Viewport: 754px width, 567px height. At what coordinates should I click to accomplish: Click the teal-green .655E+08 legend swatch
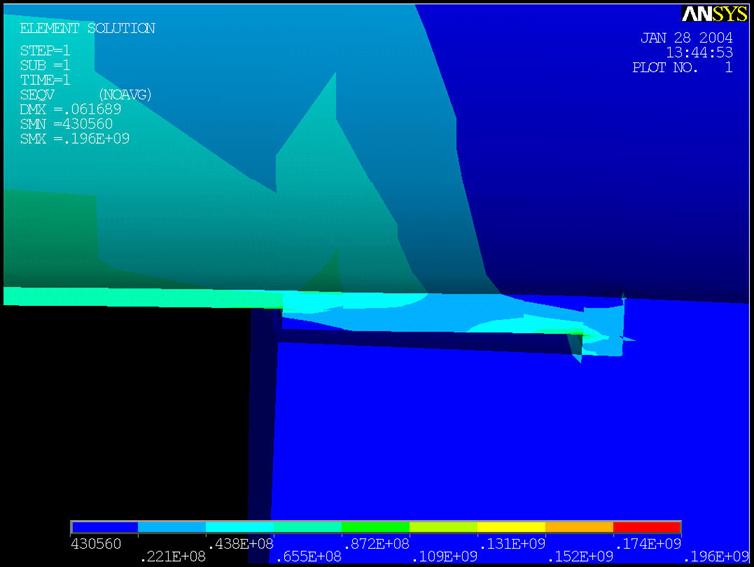(308, 528)
